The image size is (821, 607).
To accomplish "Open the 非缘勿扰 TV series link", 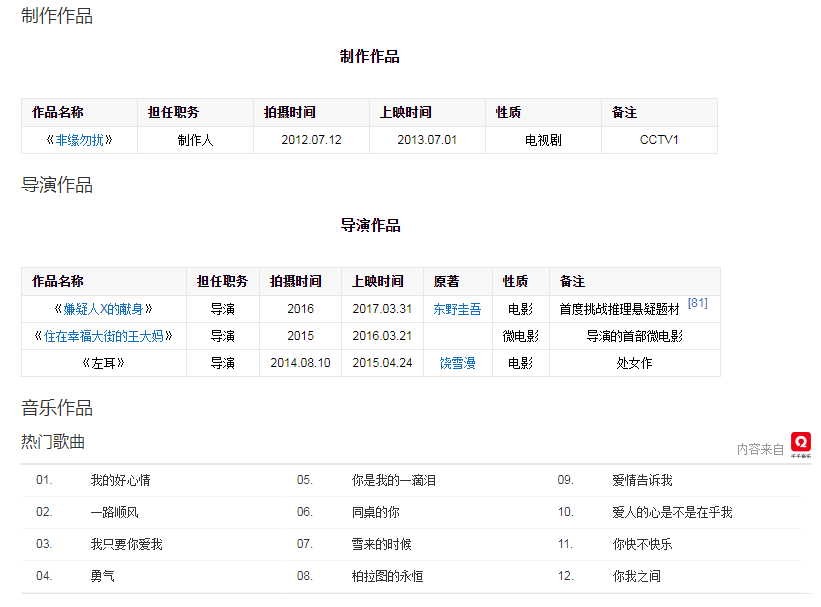I will (79, 140).
